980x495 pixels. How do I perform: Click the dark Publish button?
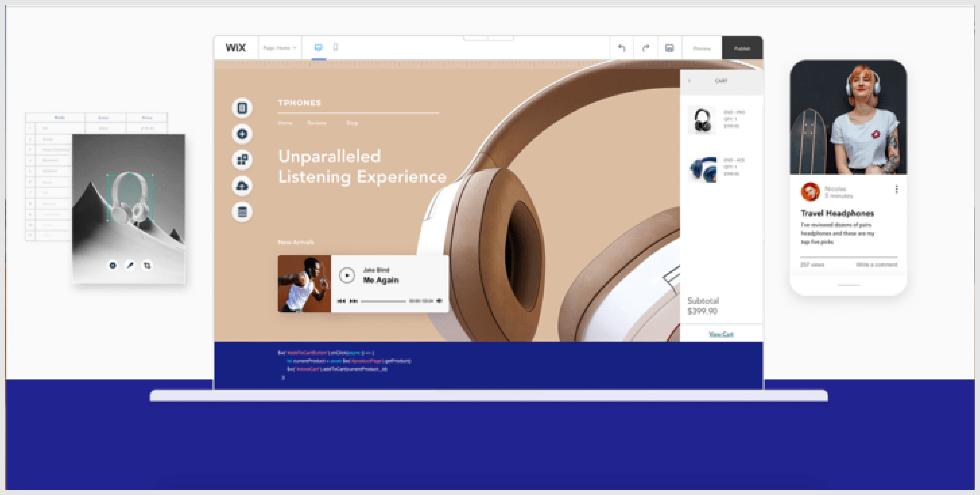pos(742,48)
